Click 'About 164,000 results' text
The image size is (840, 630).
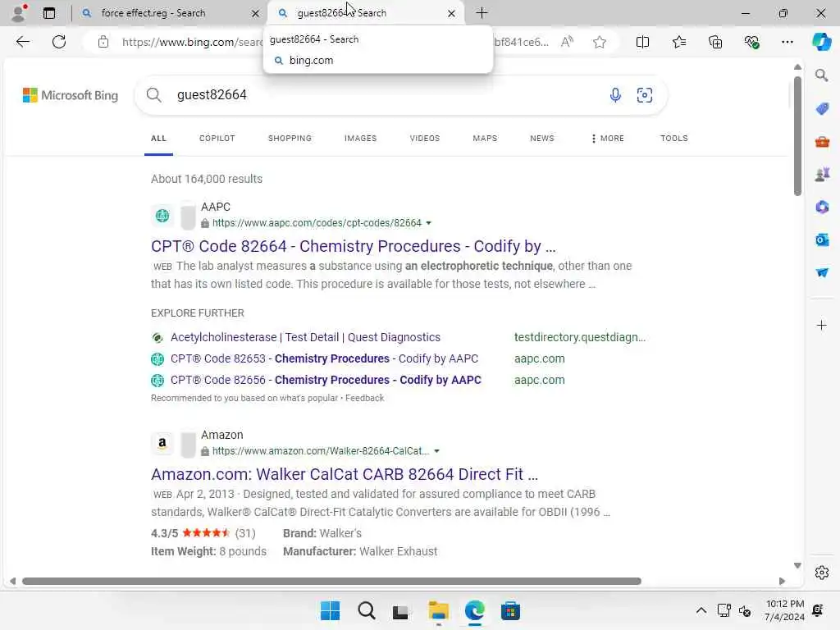click(207, 179)
